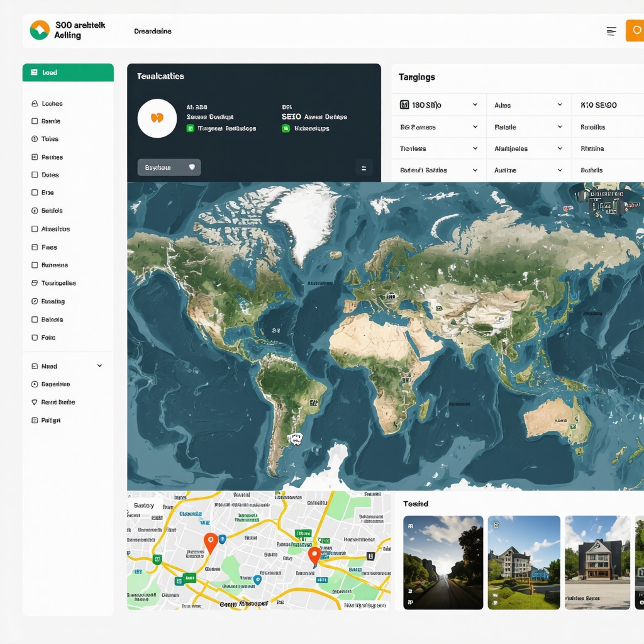Image resolution: width=644 pixels, height=644 pixels.
Task: Open the Dreardeine header link
Action: click(152, 31)
